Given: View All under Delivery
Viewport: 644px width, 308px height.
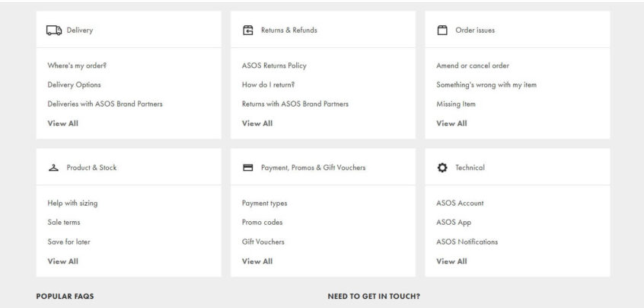Looking at the screenshot, I should click(x=63, y=124).
